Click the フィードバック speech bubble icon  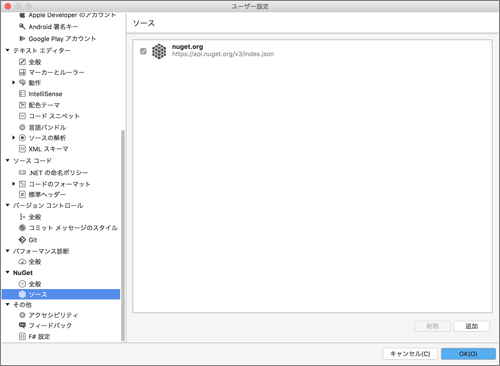[22, 325]
